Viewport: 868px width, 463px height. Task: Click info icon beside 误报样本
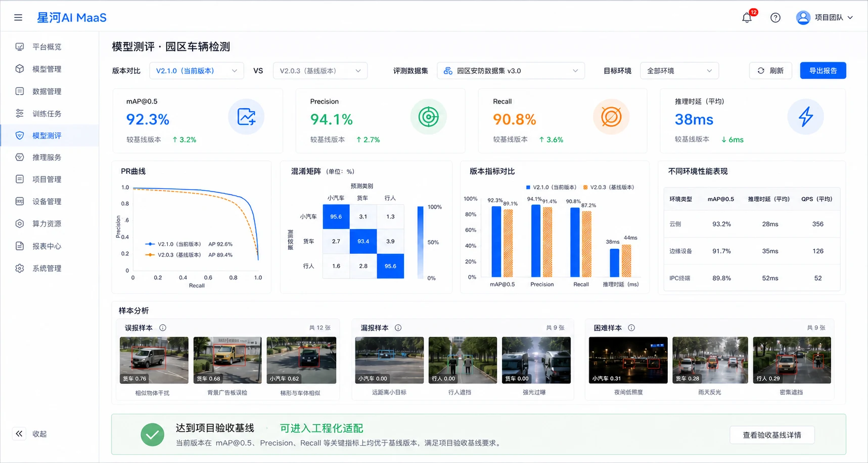(x=163, y=328)
